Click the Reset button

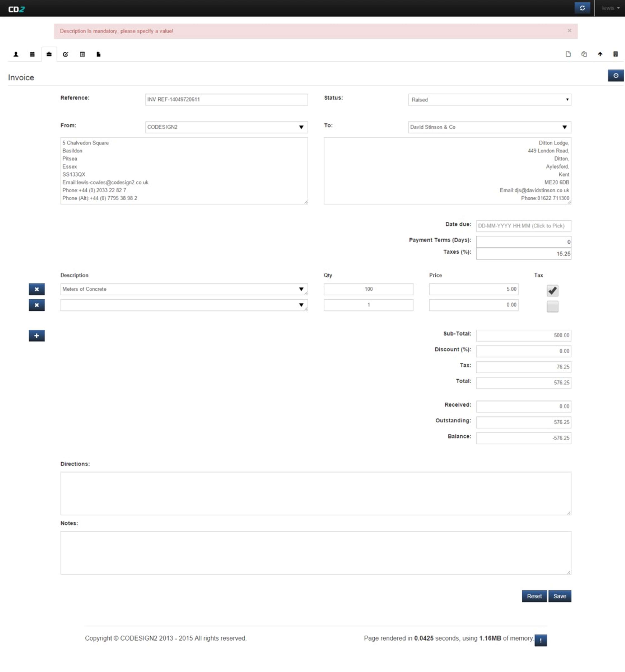pyautogui.click(x=534, y=596)
